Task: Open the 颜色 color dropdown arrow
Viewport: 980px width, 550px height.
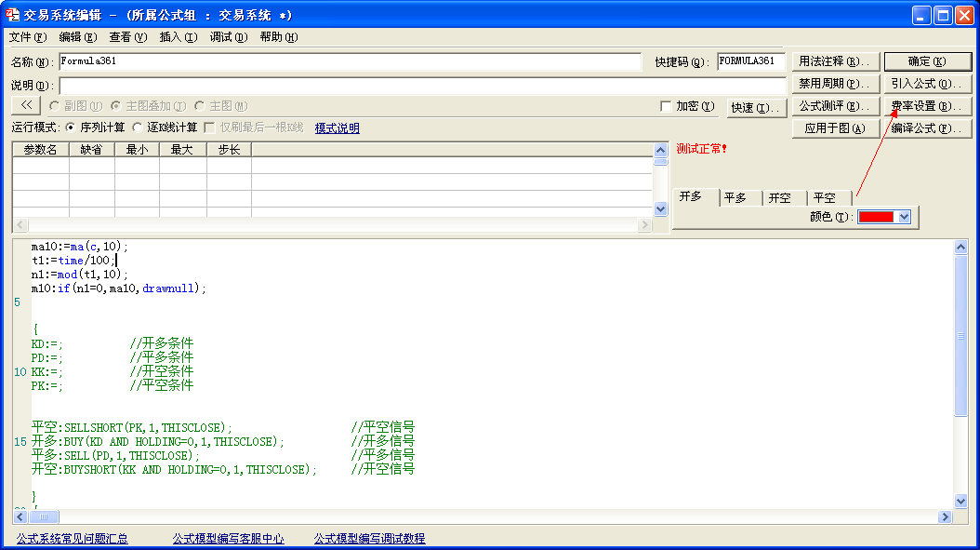Action: [904, 217]
